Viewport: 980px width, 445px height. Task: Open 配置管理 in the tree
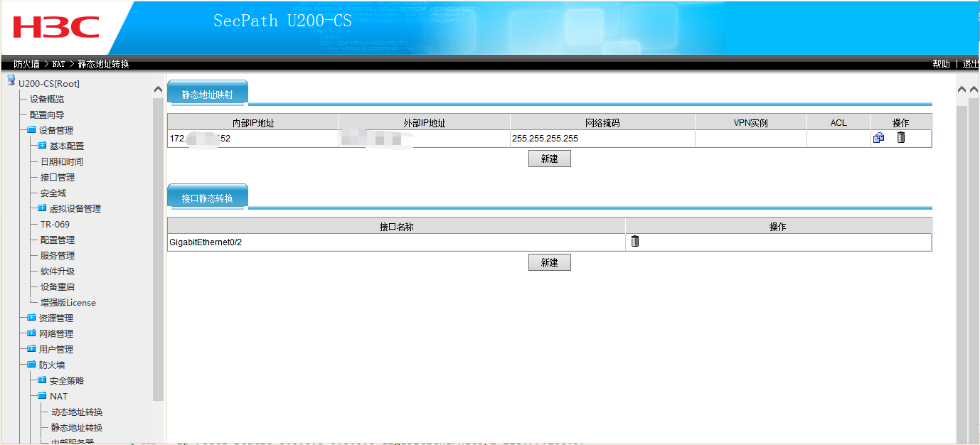coord(58,240)
